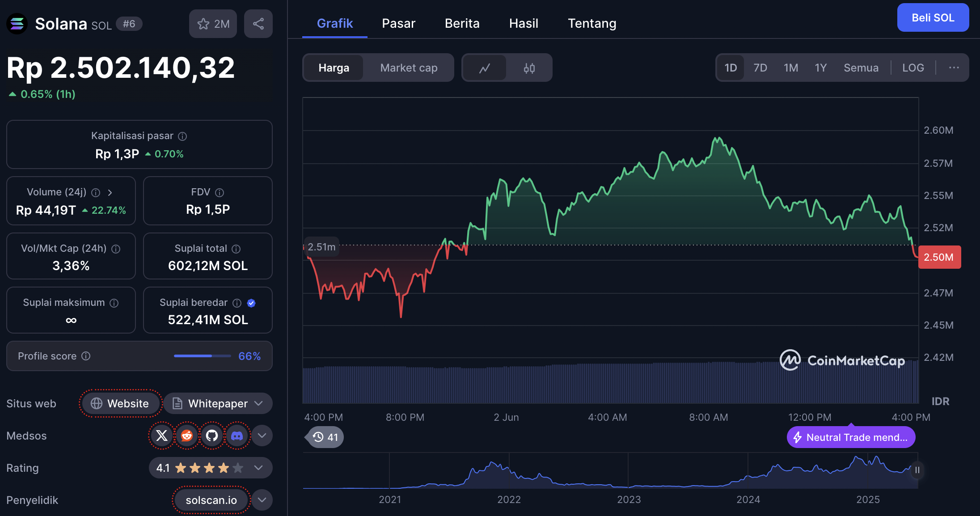Click the 522,41M SOL circulating supply

pos(208,320)
